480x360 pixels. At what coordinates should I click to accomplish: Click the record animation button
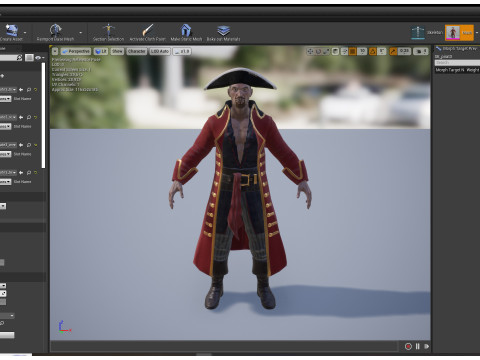(x=408, y=347)
